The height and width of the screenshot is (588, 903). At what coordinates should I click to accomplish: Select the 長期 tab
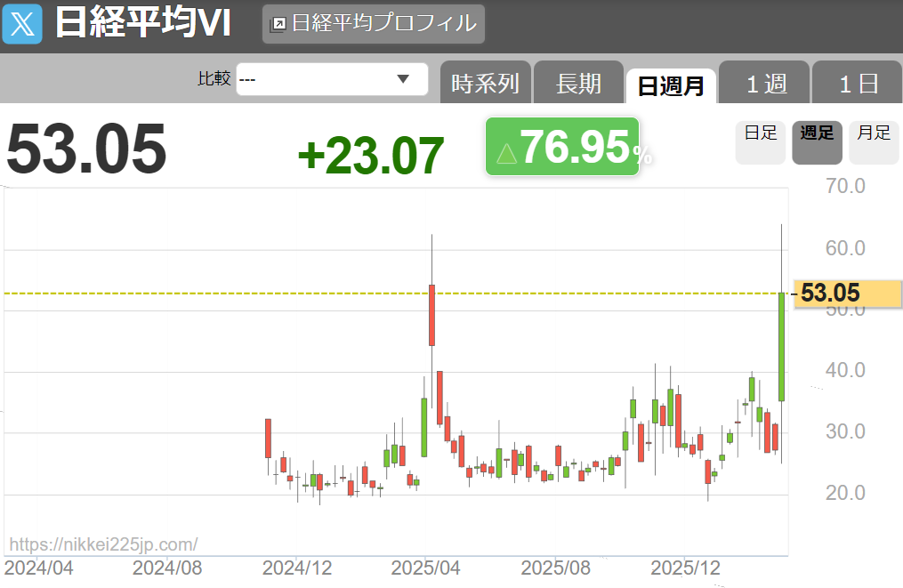point(578,85)
